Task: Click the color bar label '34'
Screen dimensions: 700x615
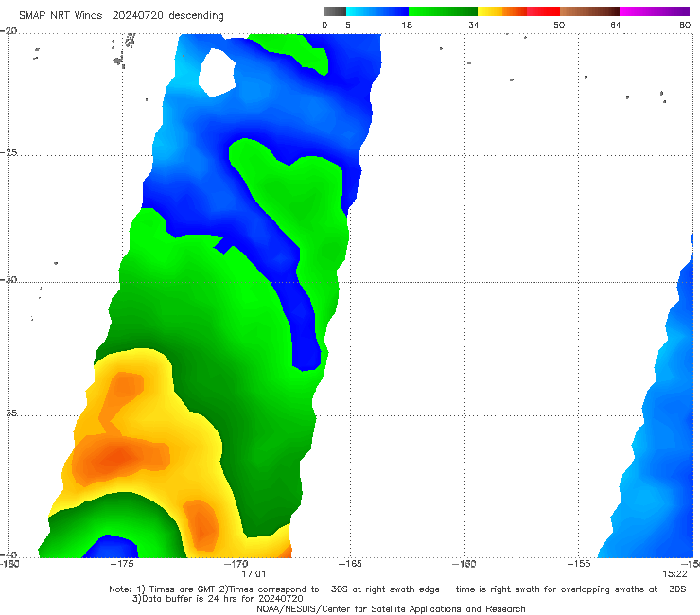Action: 474,25
